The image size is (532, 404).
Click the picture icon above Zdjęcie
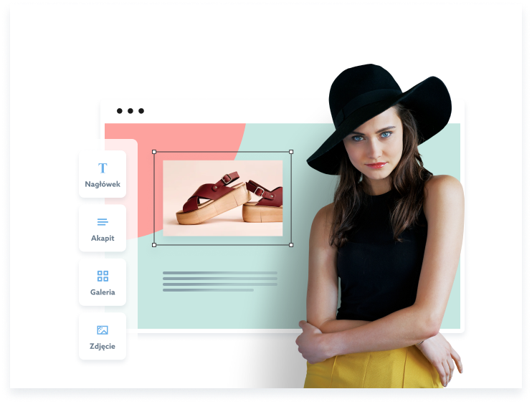click(x=103, y=330)
